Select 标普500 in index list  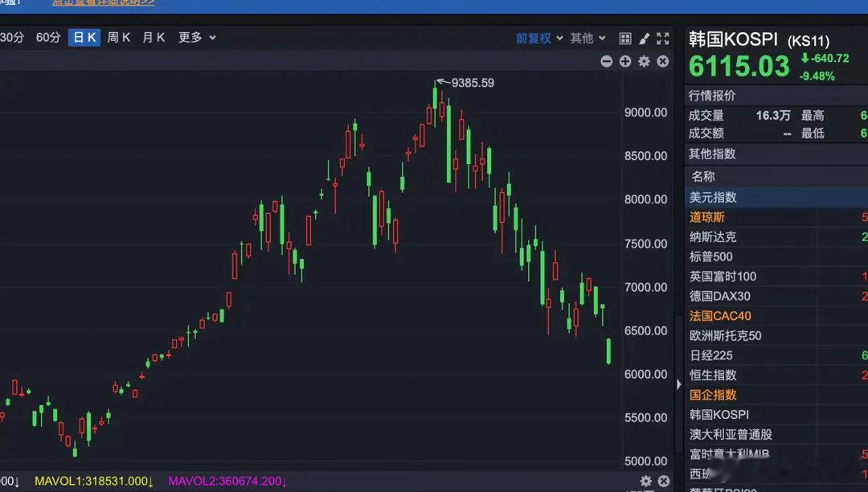(776, 256)
